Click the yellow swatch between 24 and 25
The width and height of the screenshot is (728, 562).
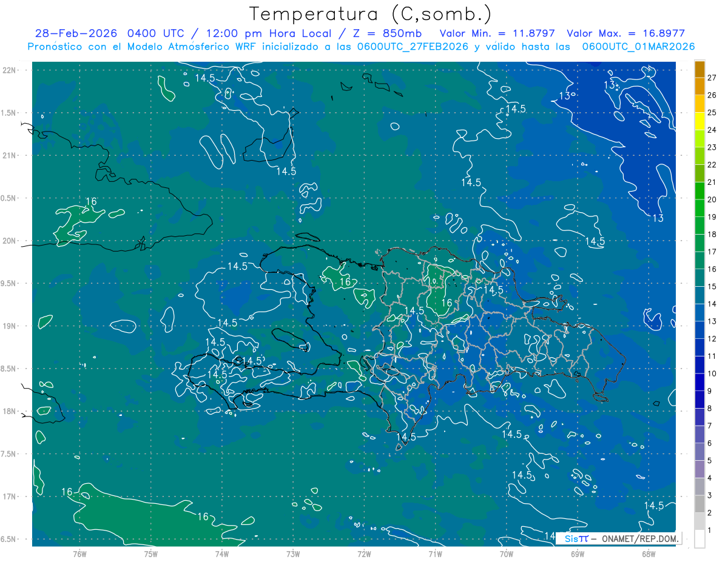coord(699,121)
